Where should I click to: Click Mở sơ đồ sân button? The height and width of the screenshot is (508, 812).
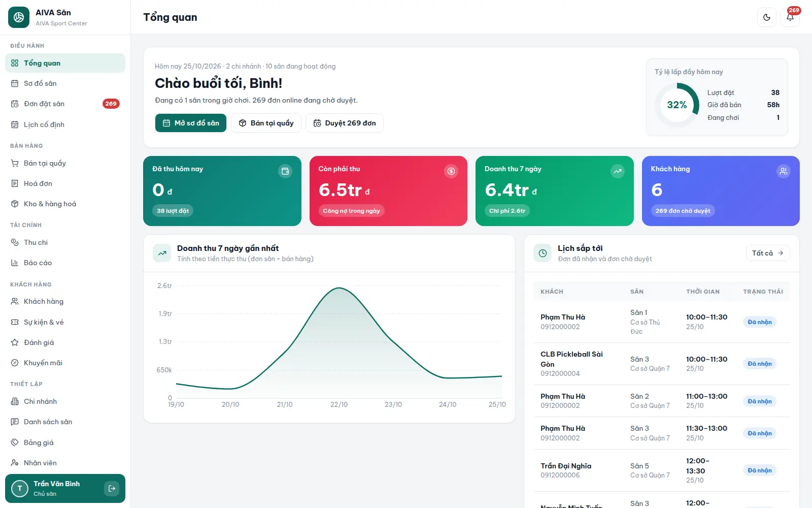pos(191,123)
